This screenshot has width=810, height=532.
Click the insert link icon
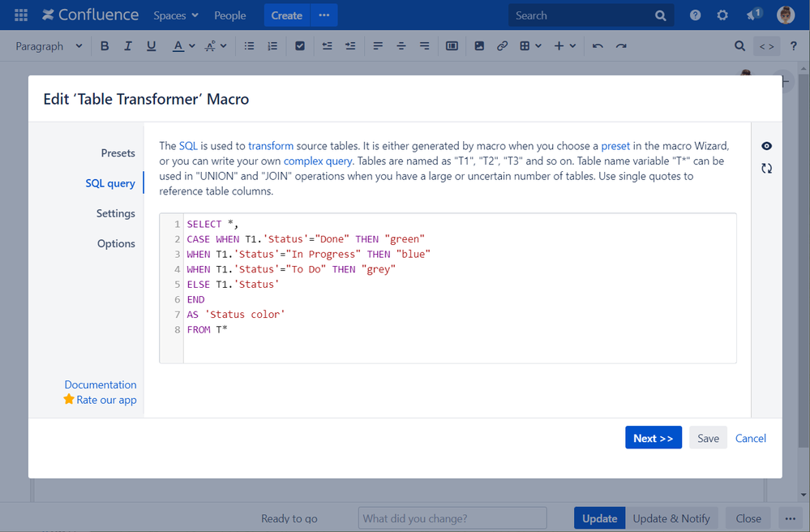(502, 46)
